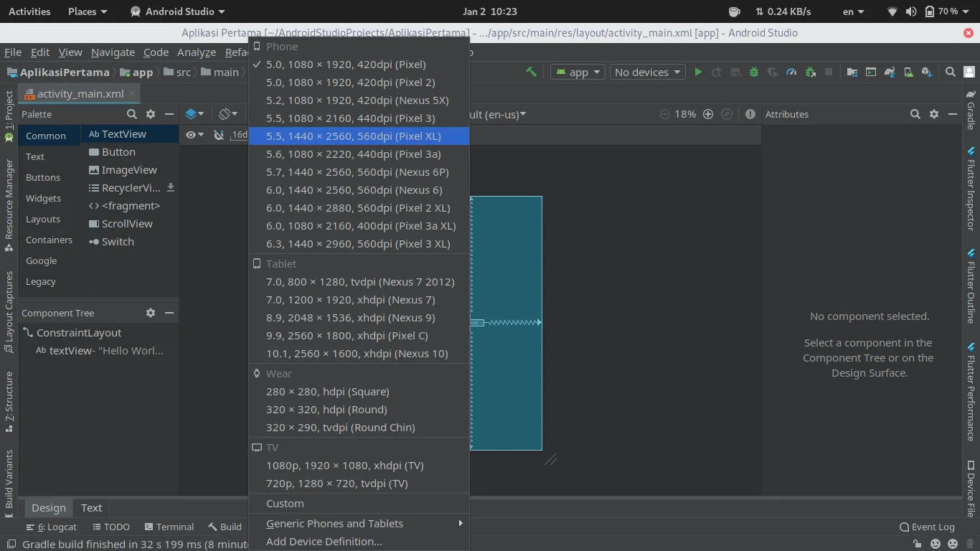The height and width of the screenshot is (551, 980).
Task: Open the Activities overview in top bar
Action: pyautogui.click(x=29, y=11)
